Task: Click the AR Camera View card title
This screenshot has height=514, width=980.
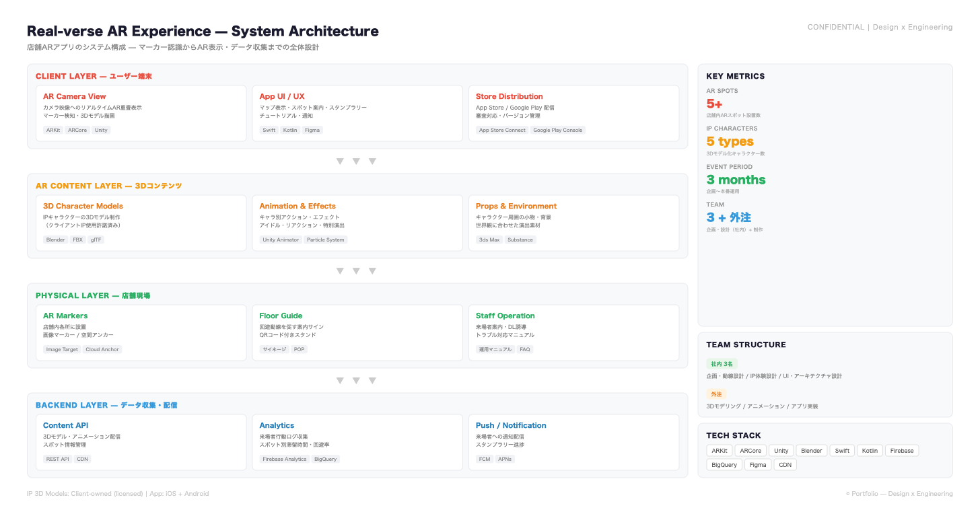Action: pos(74,96)
